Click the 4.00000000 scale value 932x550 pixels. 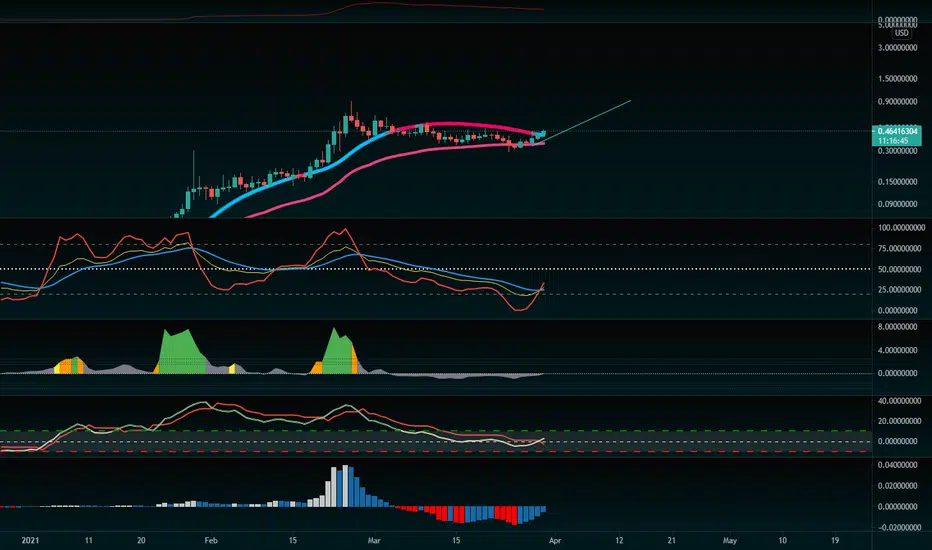point(898,350)
